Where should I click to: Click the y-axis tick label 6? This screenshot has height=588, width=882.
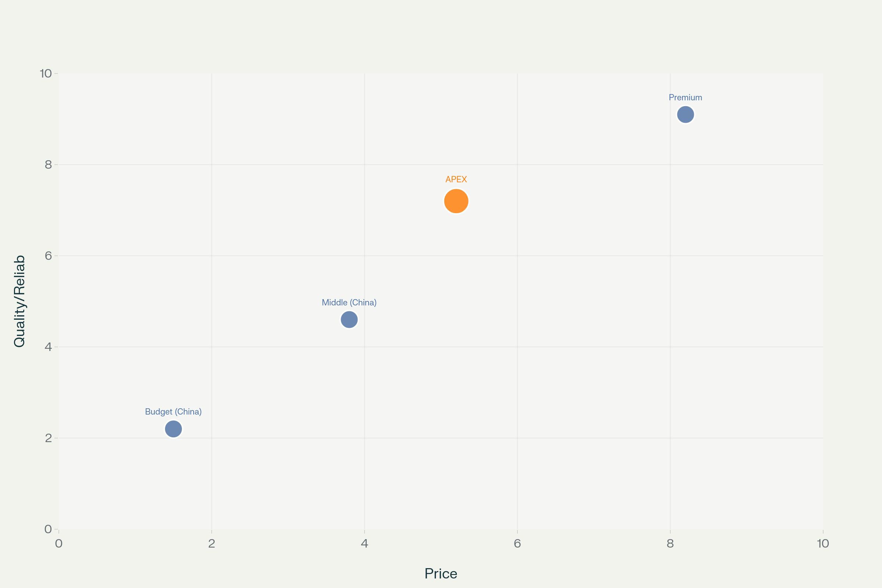[49, 256]
